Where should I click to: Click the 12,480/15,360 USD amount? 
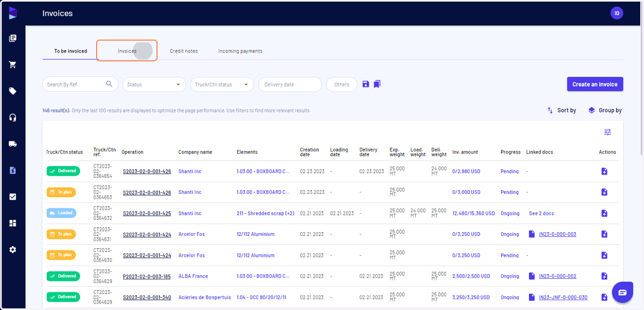tap(473, 213)
